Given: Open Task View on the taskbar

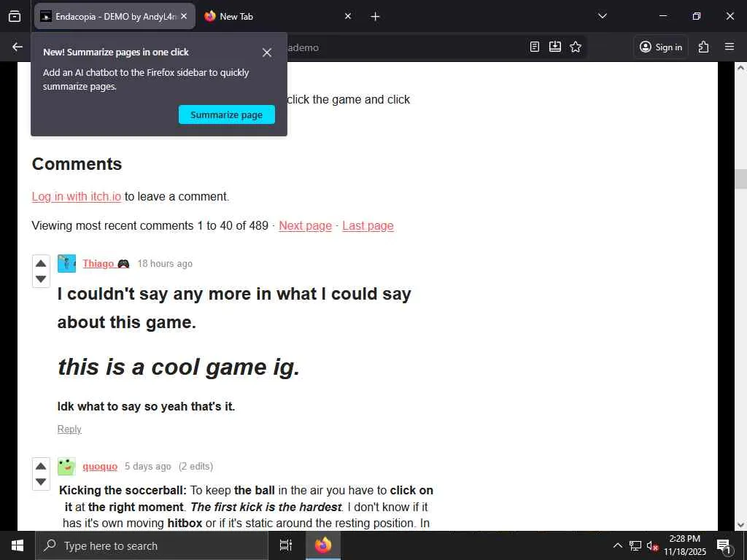Looking at the screenshot, I should 285,545.
